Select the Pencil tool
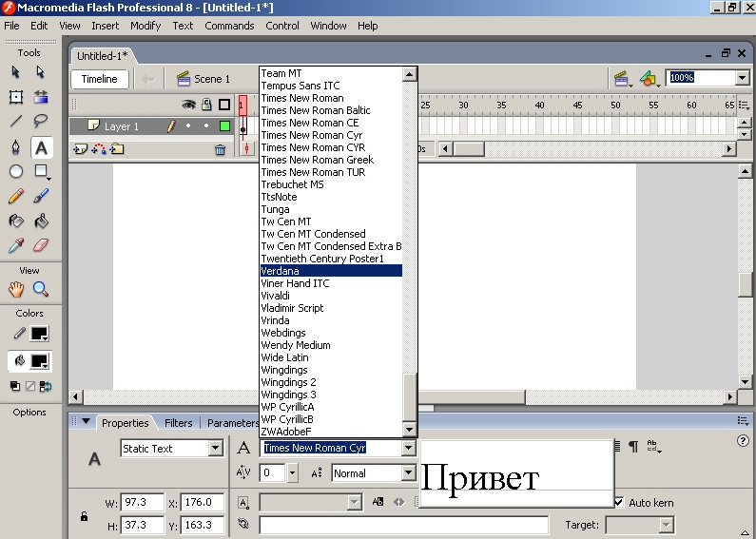Viewport: 756px width, 539px height. point(16,196)
